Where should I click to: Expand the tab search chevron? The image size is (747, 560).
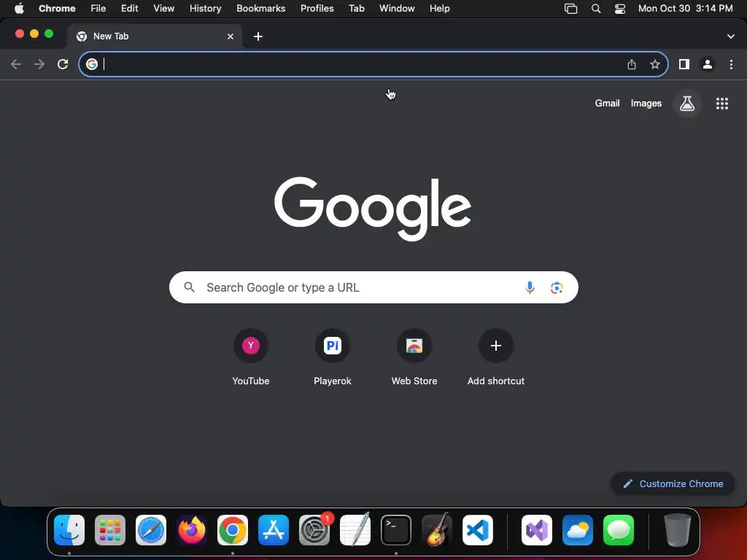pos(731,36)
